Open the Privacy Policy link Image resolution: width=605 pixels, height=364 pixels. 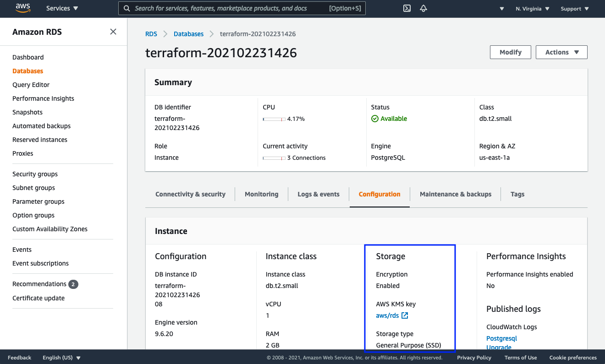click(x=474, y=358)
